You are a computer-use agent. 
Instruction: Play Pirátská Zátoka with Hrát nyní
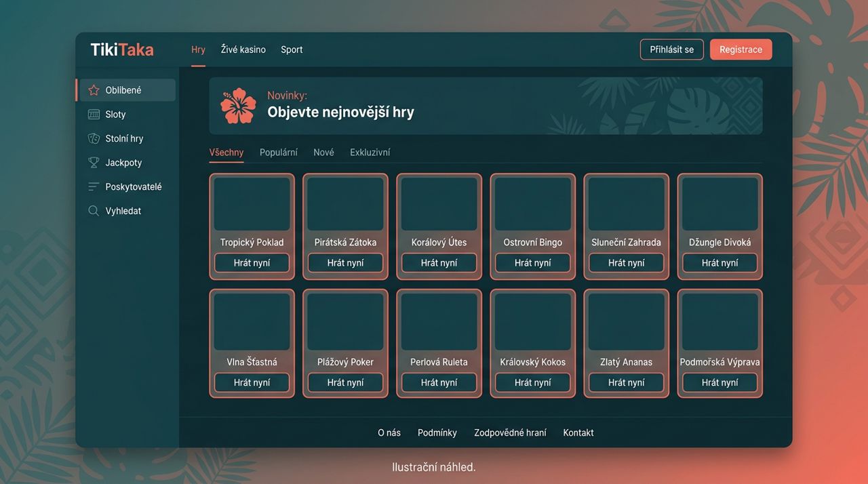coord(345,263)
